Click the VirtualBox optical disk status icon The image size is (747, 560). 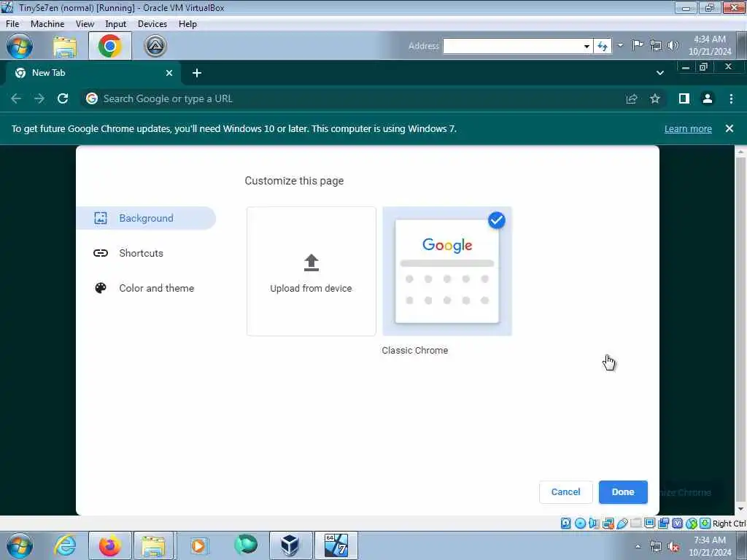pos(580,524)
